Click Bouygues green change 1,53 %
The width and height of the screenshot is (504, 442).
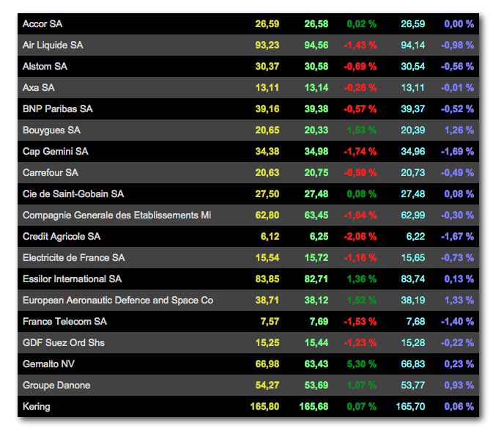click(x=362, y=130)
